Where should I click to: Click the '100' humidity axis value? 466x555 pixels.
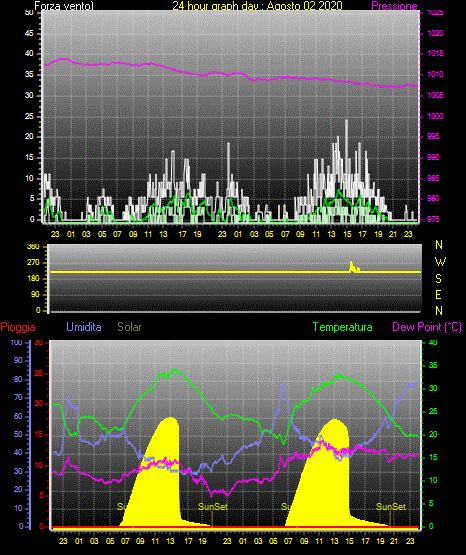(x=16, y=343)
